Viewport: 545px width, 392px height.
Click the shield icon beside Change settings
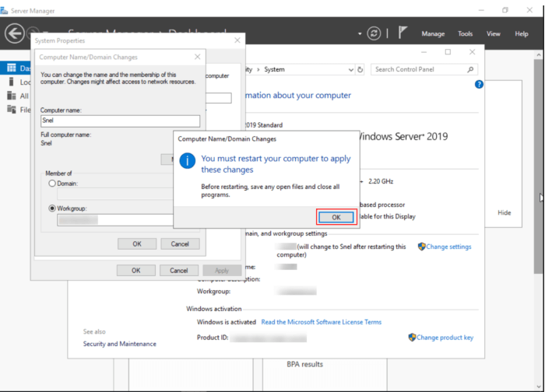[x=422, y=247]
